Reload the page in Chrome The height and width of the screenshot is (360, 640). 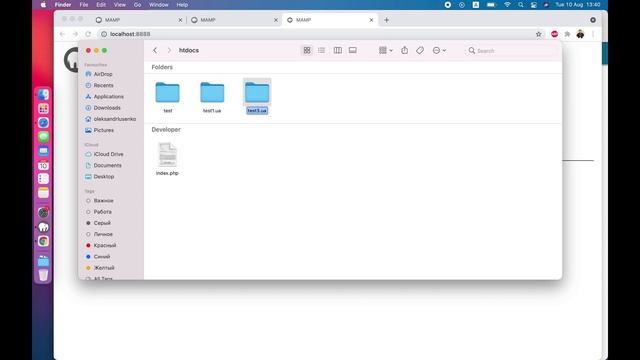(x=88, y=34)
